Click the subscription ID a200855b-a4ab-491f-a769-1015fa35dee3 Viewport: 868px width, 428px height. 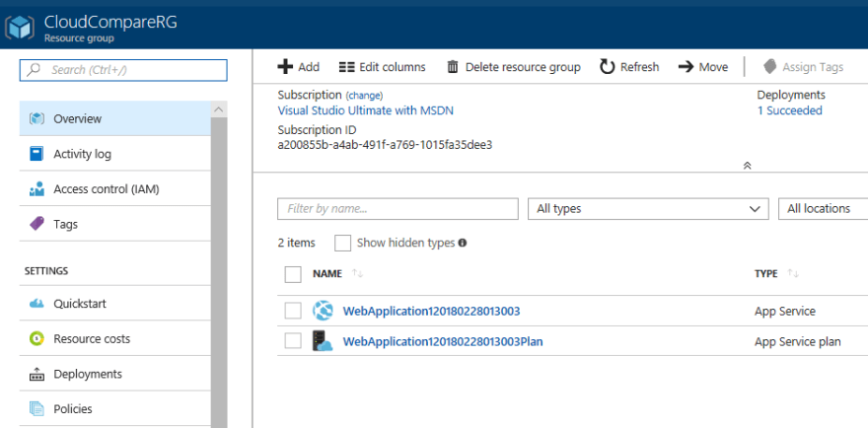click(x=385, y=146)
